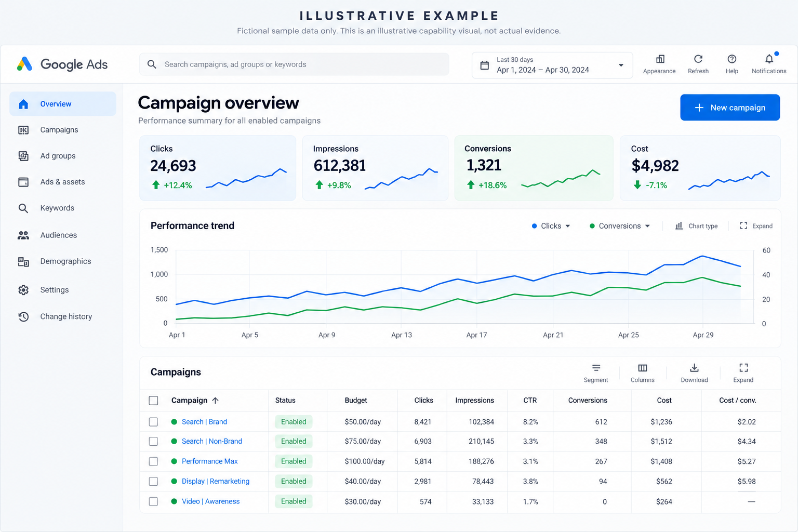
Task: Open the Help icon
Action: tap(732, 59)
